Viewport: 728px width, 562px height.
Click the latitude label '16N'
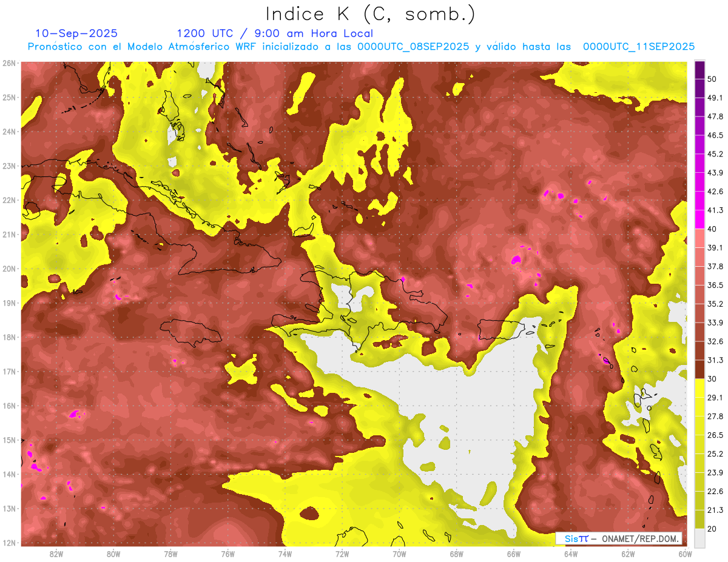click(8, 406)
